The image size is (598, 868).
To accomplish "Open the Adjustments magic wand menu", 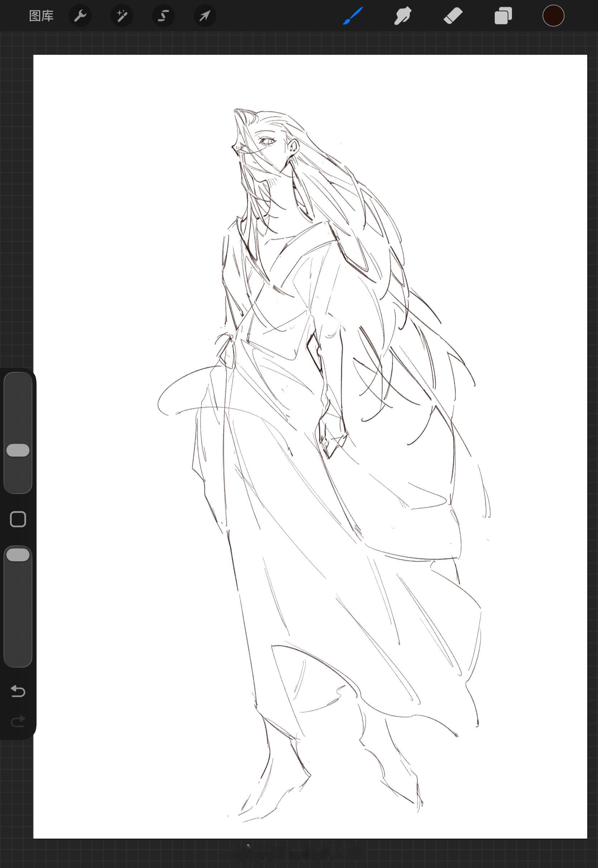I will tap(122, 16).
